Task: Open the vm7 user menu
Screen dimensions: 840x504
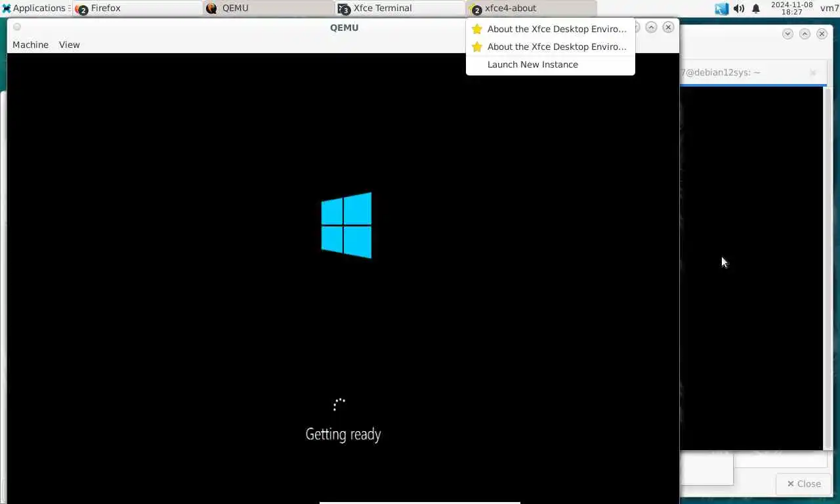Action: coord(829,9)
